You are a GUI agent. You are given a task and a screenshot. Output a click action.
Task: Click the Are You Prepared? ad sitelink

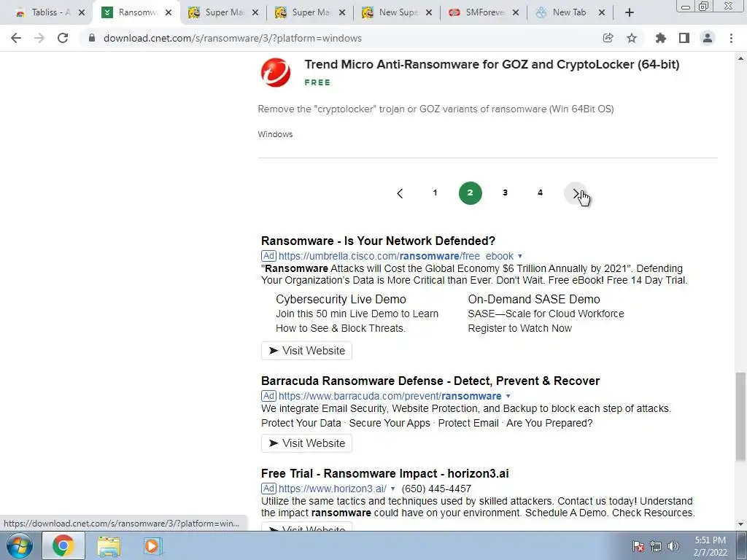(549, 424)
